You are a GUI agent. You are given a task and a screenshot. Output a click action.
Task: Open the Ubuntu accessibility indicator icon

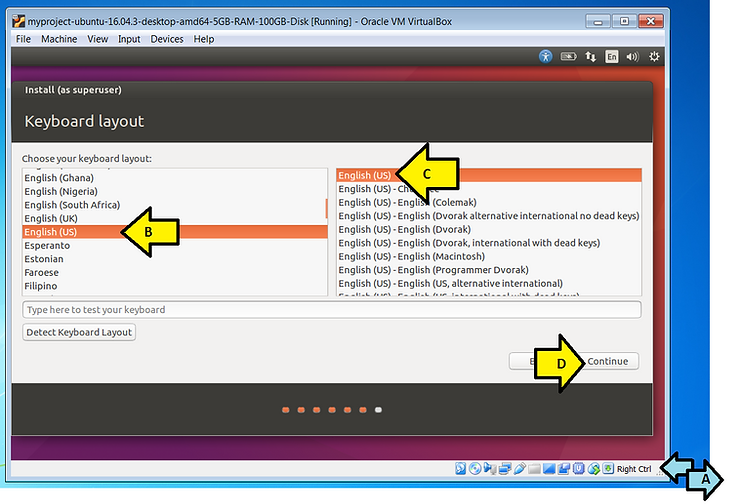coord(545,57)
